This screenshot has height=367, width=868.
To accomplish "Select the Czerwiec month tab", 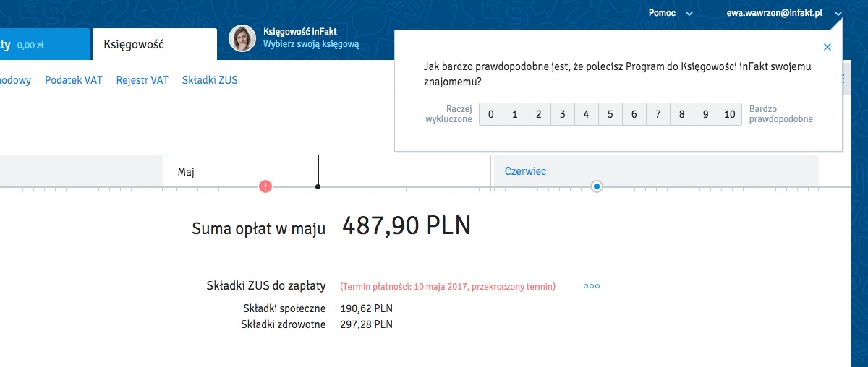I will click(x=656, y=171).
